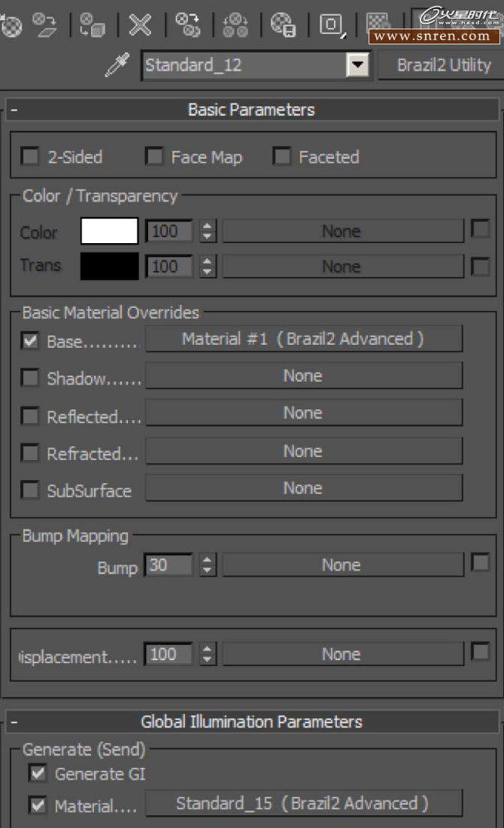Collapse the Global Illumination Parameters rollout
504x828 pixels.
[x=14, y=722]
